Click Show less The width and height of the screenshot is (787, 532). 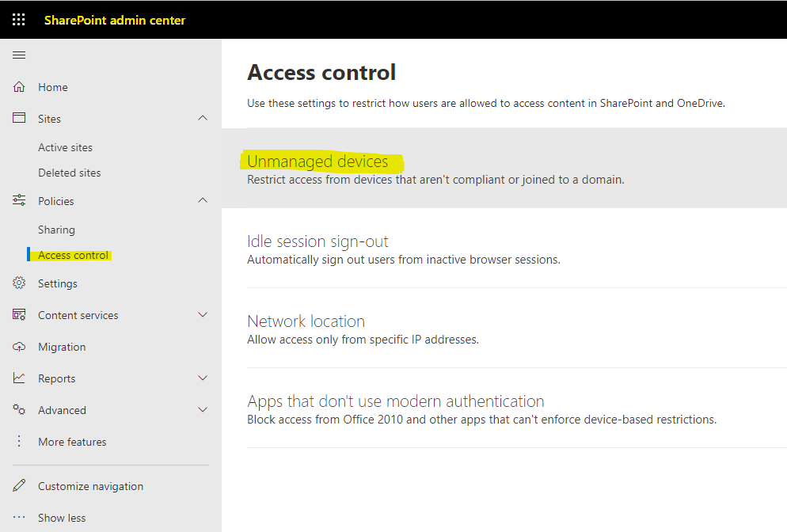pos(62,518)
